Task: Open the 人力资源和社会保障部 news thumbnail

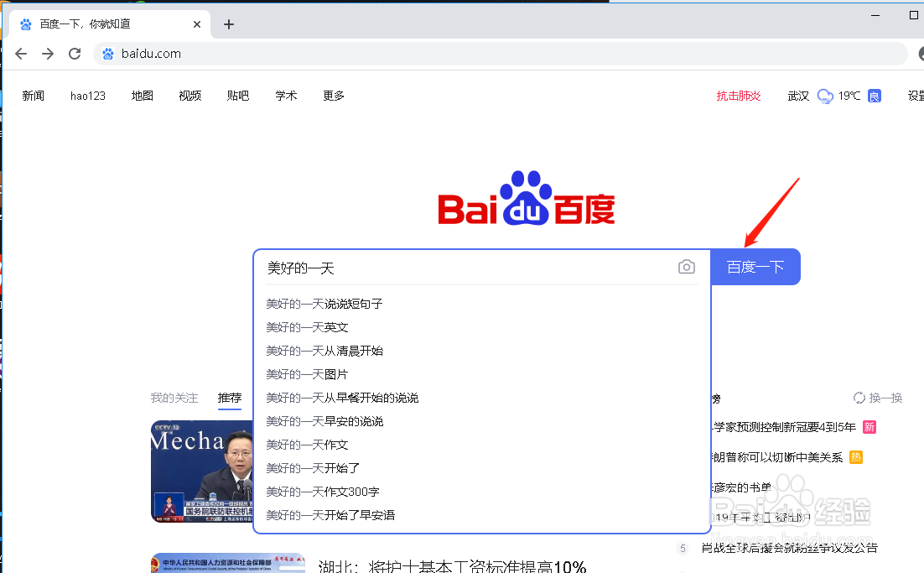Action: tap(227, 563)
